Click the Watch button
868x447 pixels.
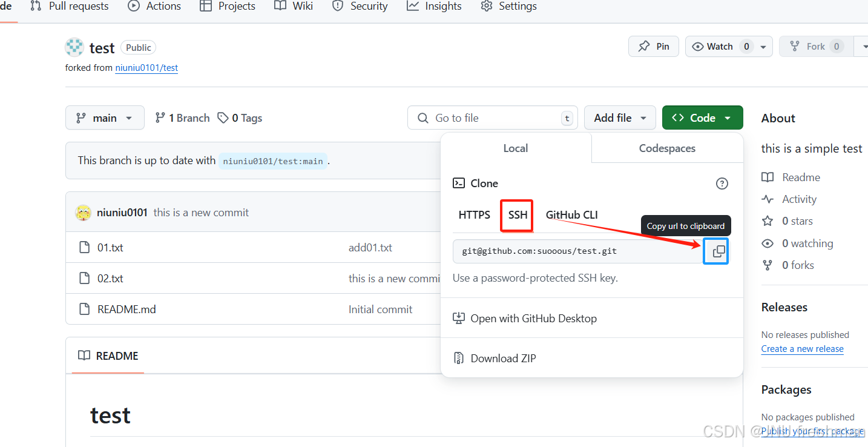(x=720, y=47)
